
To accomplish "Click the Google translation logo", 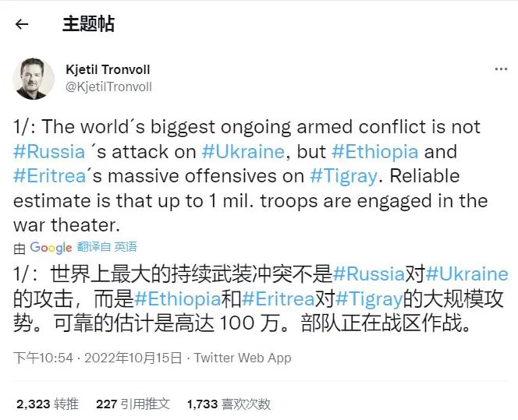I will pyautogui.click(x=51, y=248).
